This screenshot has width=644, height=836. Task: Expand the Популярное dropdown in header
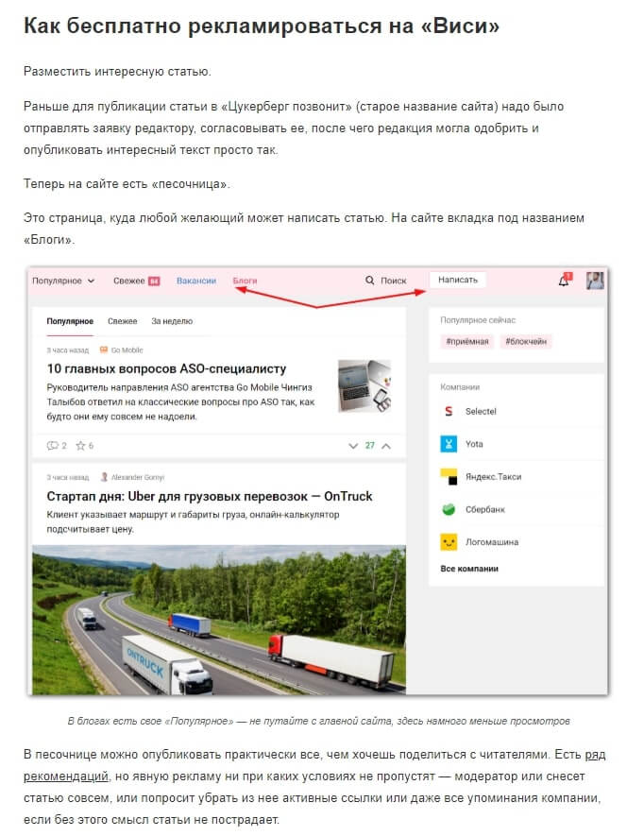(63, 281)
